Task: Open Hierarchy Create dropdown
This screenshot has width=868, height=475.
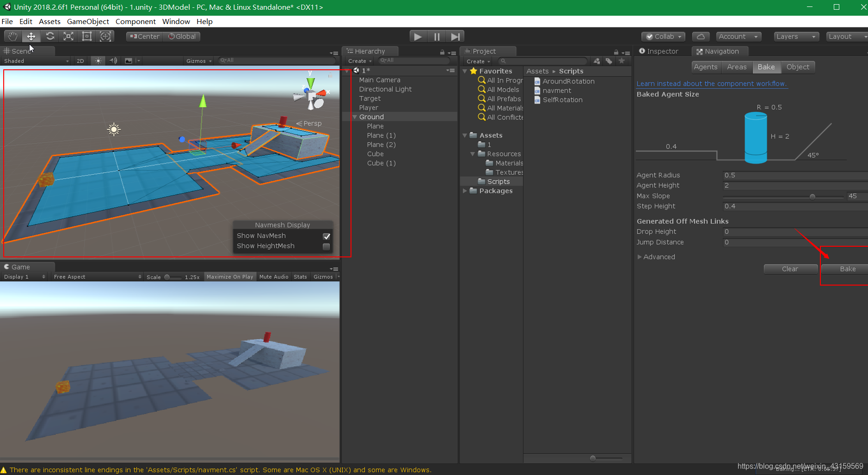Action: click(x=360, y=61)
